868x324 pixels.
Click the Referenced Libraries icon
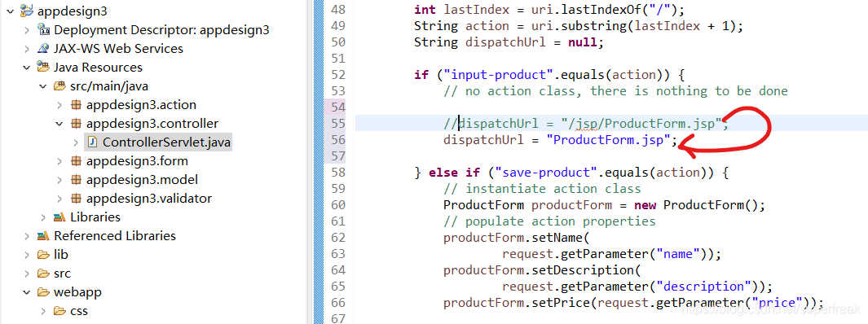[43, 236]
